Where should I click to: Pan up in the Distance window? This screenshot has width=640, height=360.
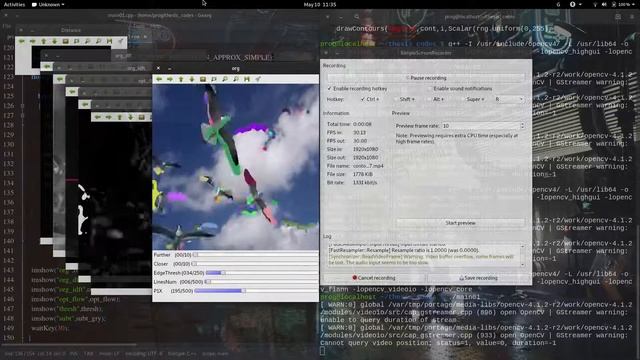tap(44, 41)
